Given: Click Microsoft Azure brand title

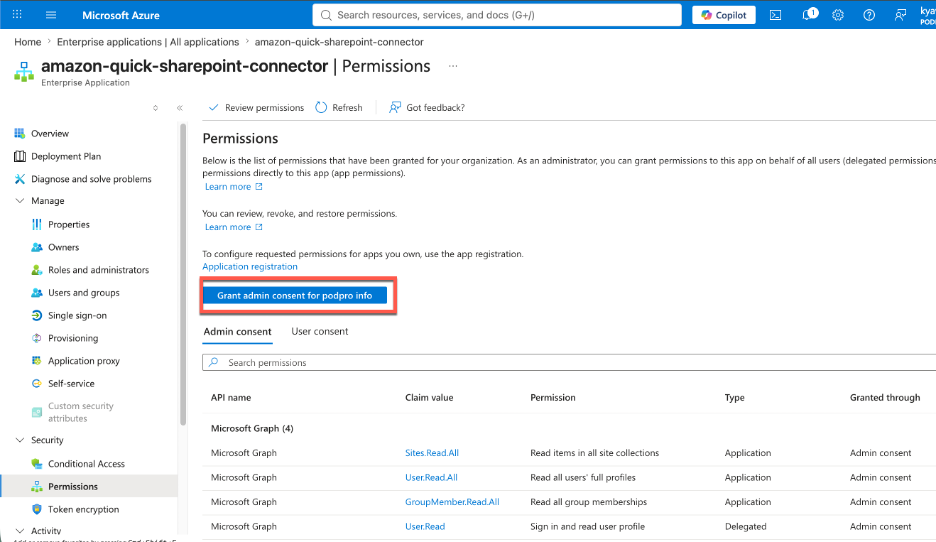Looking at the screenshot, I should [x=121, y=15].
